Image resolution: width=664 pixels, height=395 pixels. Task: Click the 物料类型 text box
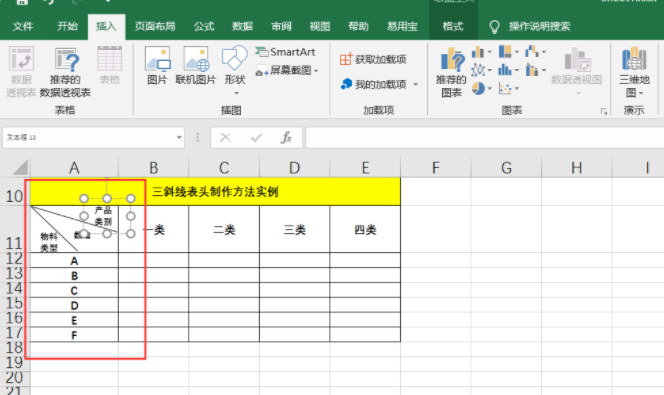tap(49, 242)
